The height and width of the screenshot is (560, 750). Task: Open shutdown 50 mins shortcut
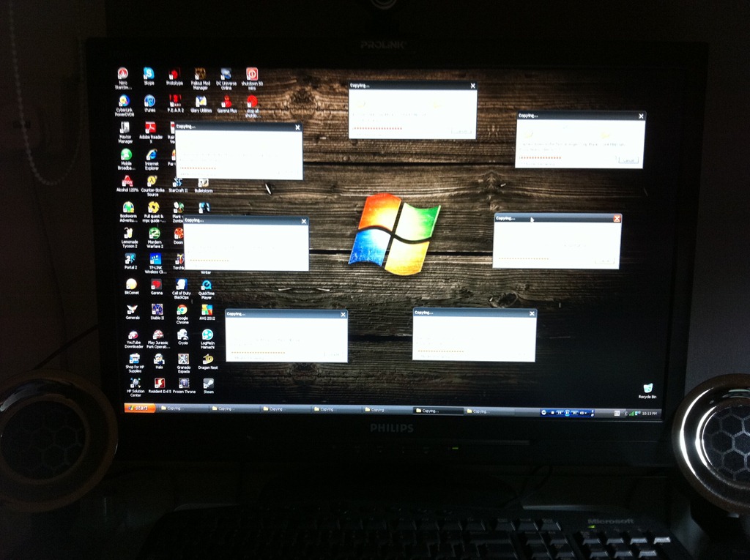coord(252,79)
